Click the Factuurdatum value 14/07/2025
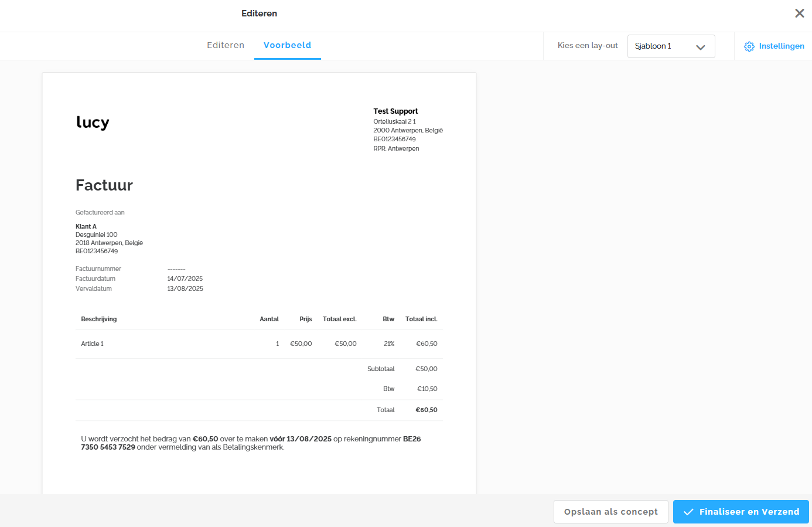Image resolution: width=812 pixels, height=527 pixels. tap(185, 278)
